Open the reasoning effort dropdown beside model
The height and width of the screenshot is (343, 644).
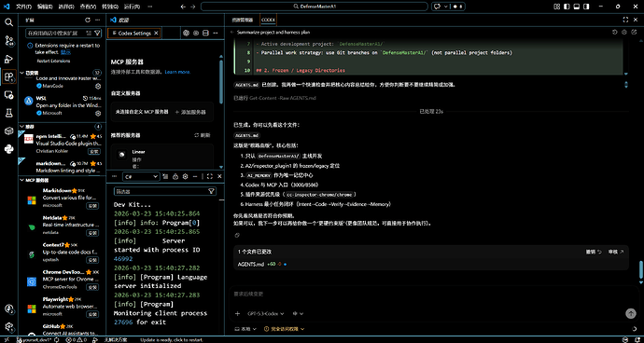click(x=298, y=313)
